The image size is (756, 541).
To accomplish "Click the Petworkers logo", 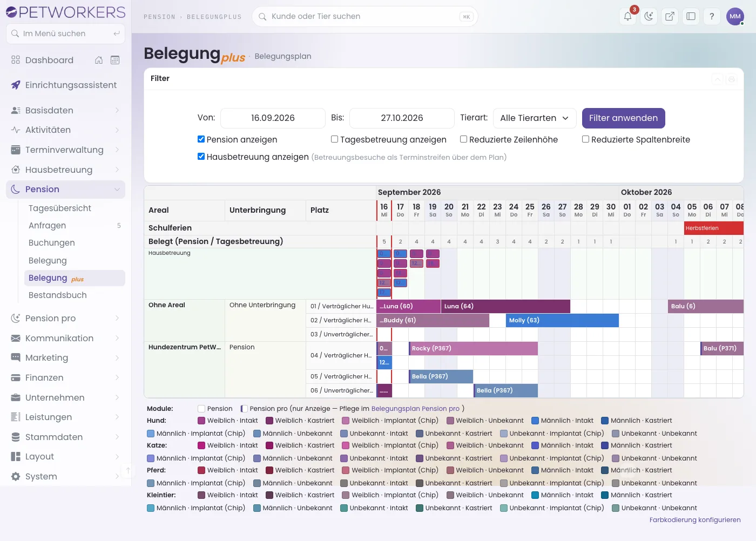I will click(65, 12).
